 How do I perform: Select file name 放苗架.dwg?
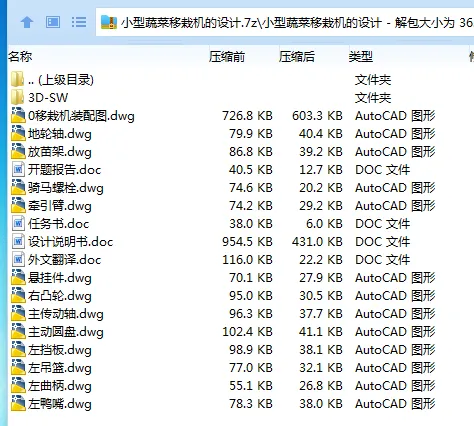pyautogui.click(x=60, y=152)
